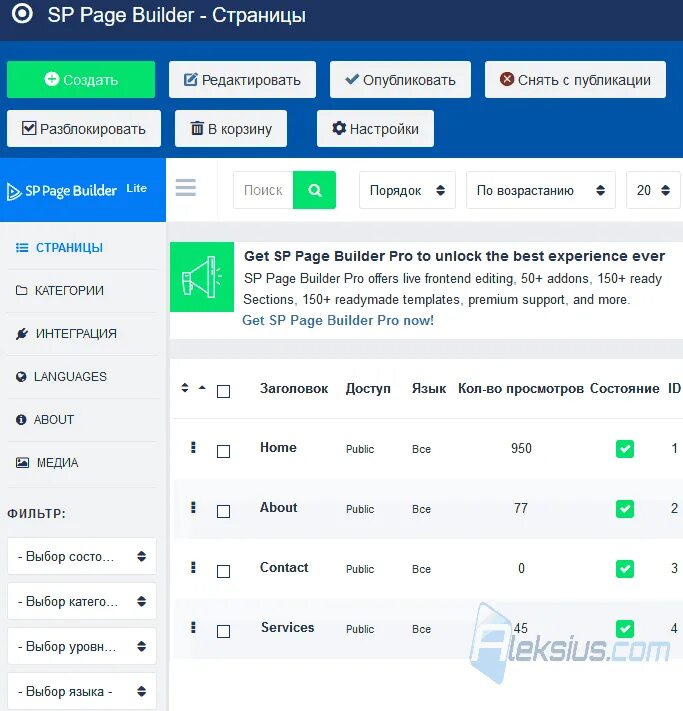This screenshot has height=711, width=683.
Task: Open the Интеграция sidebar section
Action: (x=66, y=333)
